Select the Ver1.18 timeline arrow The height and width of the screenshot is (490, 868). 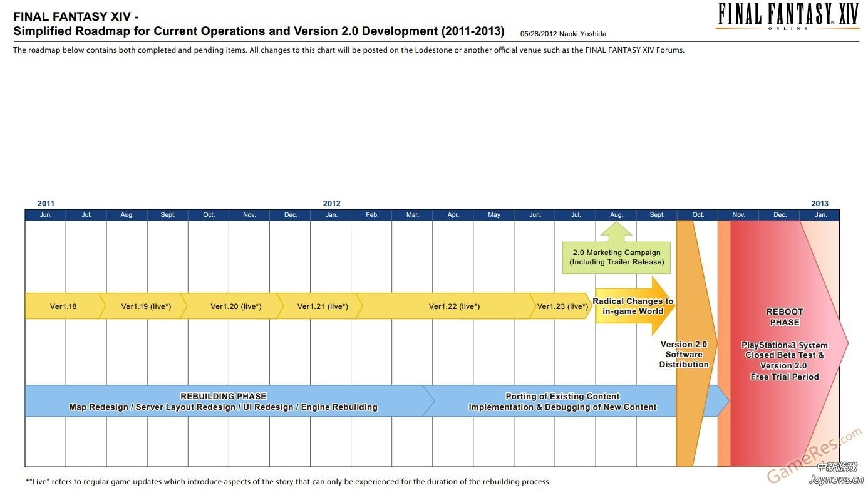[x=66, y=306]
